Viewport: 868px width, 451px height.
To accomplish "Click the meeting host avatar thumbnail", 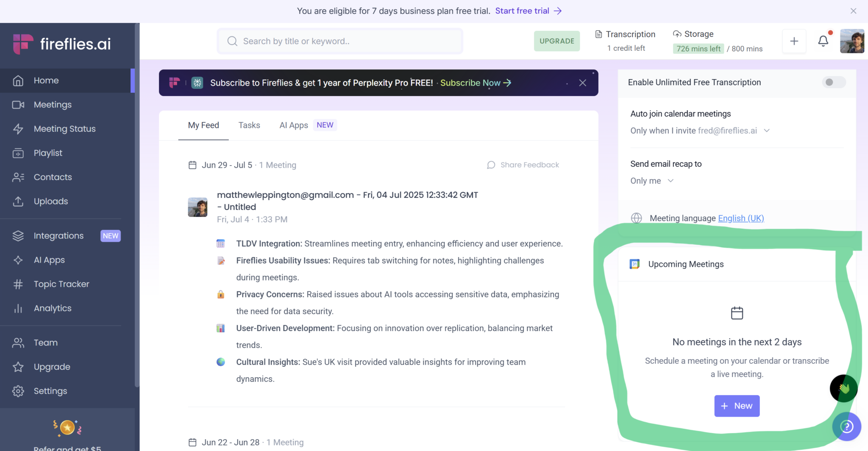I will 198,207.
